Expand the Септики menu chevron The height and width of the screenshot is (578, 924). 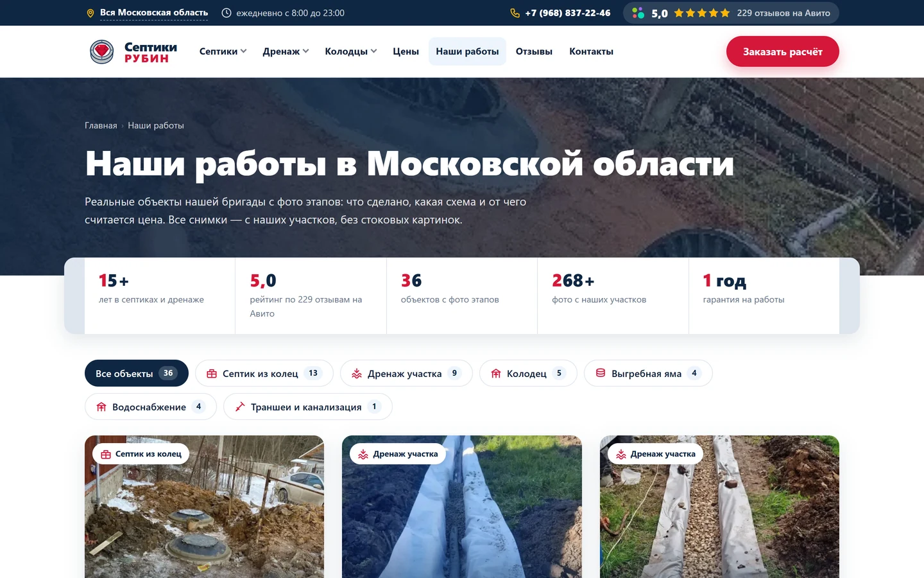243,51
